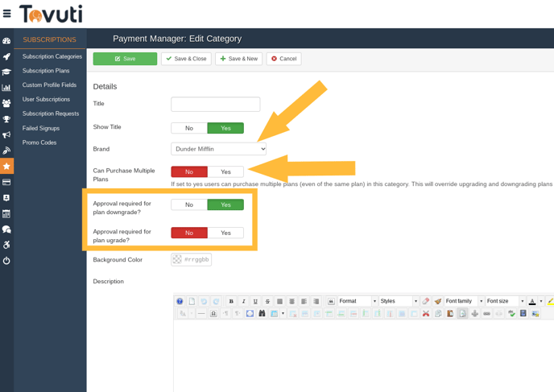
Task: Click the insert image icon in editor
Action: 535,313
